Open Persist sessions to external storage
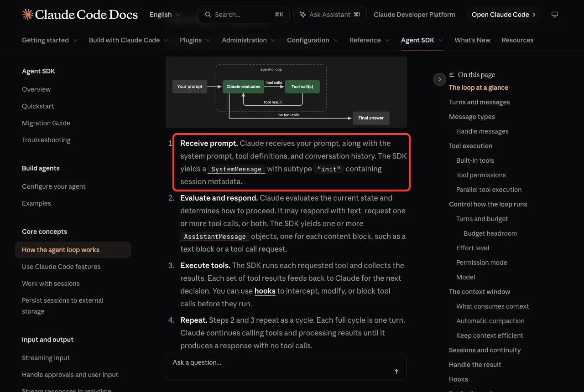Viewport: 584px width, 392px height. pyautogui.click(x=63, y=306)
